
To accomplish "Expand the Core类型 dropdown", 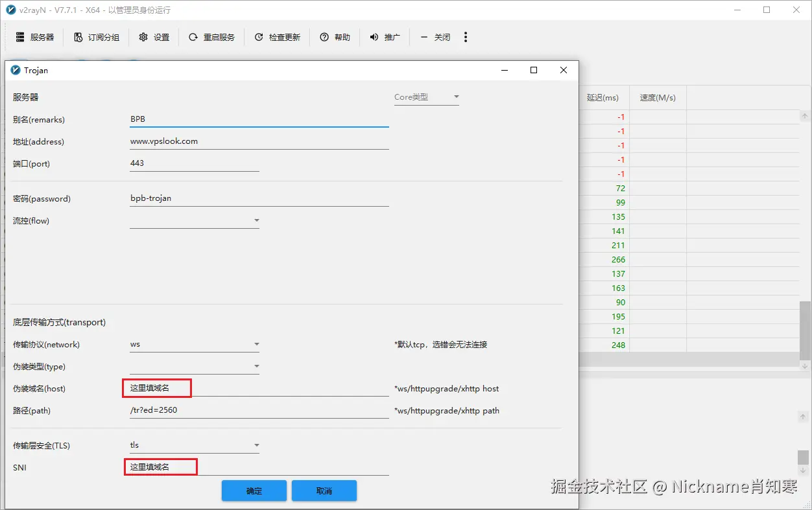I will coord(427,97).
